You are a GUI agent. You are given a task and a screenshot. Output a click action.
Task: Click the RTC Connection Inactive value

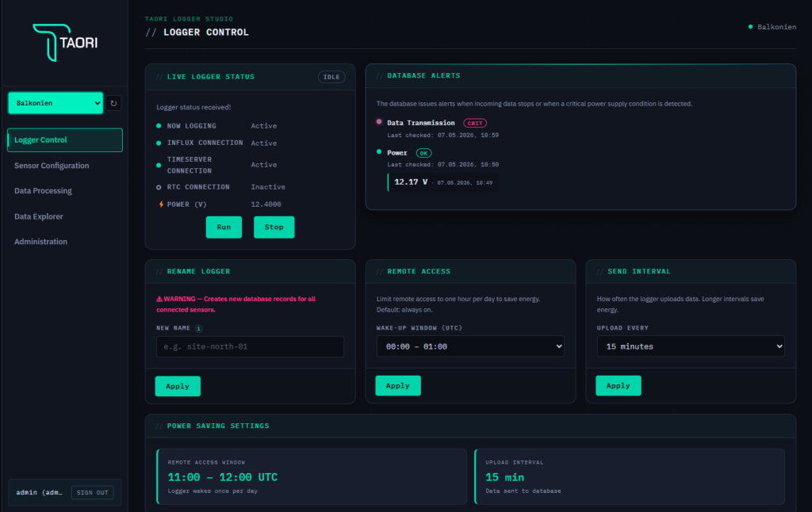click(x=268, y=187)
